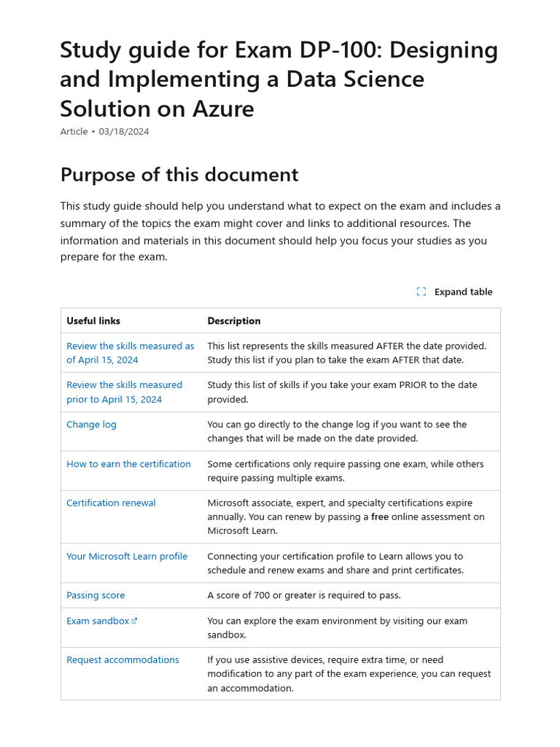Click the bold word free in renewal description

point(380,517)
